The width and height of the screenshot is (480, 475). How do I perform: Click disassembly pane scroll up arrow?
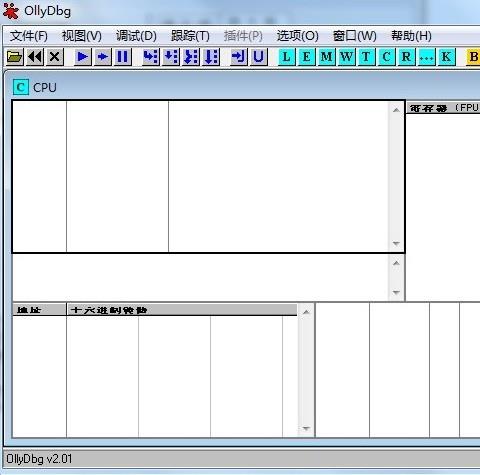396,110
